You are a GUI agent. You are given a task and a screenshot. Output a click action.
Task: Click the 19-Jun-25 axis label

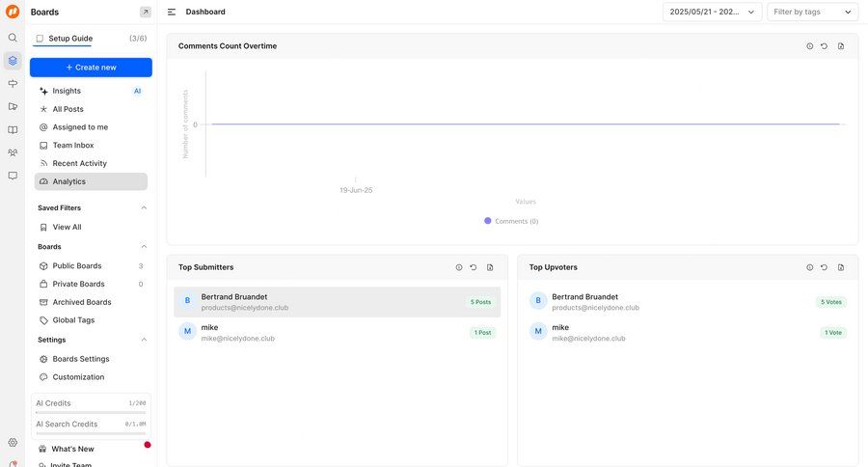(356, 190)
